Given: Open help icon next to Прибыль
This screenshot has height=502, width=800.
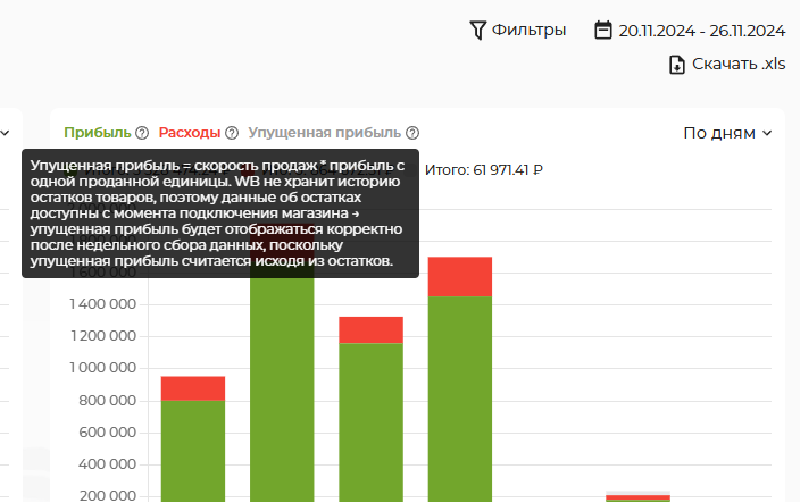Looking at the screenshot, I should [x=142, y=133].
